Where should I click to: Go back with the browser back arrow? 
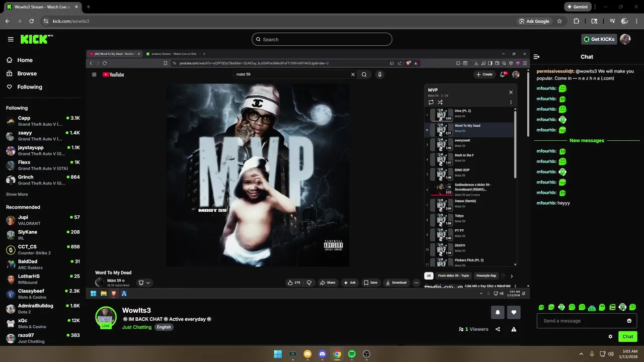[8, 21]
